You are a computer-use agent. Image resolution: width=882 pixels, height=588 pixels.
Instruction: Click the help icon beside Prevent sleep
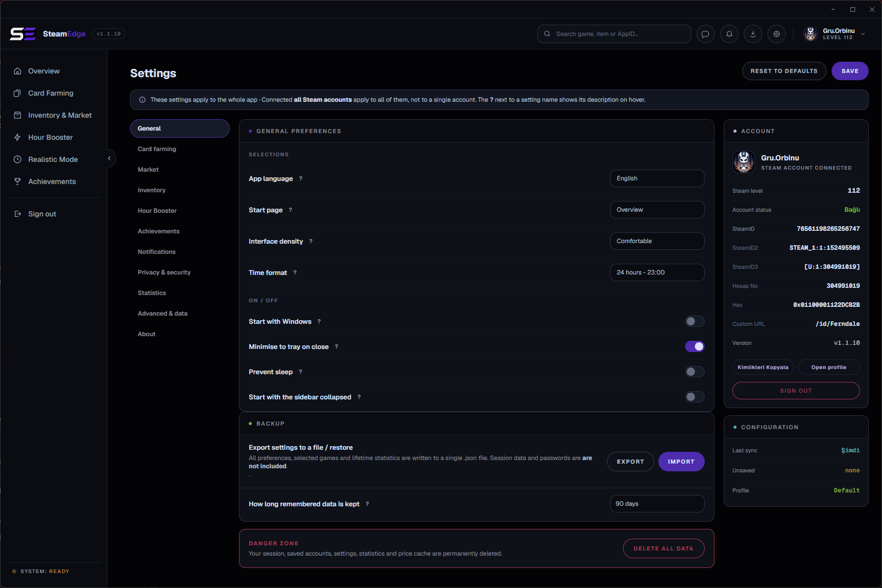point(301,372)
